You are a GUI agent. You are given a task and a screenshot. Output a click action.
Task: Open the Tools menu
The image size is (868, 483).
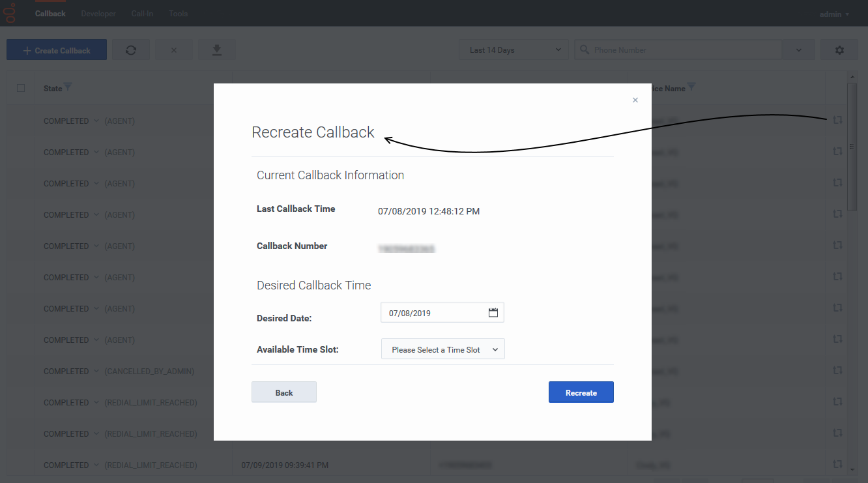[x=178, y=13]
